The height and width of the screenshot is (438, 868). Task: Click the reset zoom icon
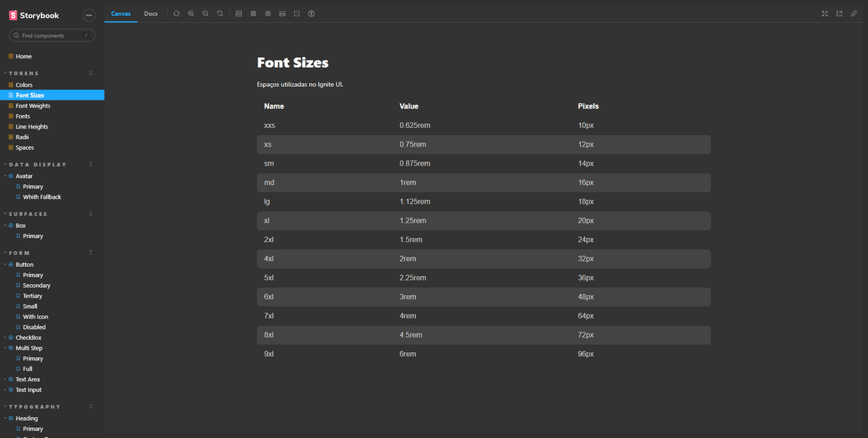pos(220,14)
